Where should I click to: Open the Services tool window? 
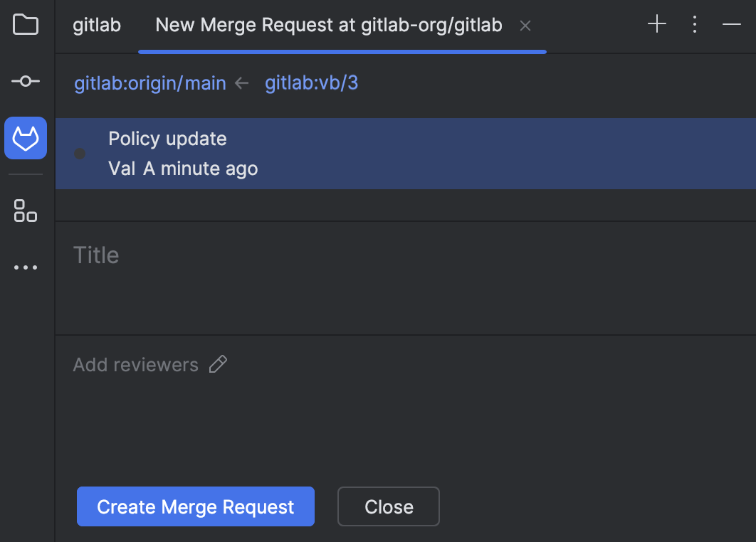[x=26, y=211]
